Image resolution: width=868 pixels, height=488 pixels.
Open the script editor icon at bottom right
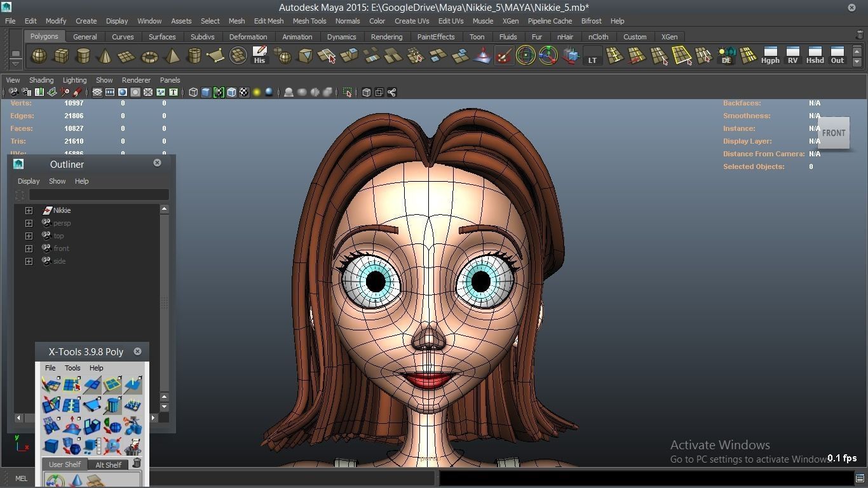[860, 478]
